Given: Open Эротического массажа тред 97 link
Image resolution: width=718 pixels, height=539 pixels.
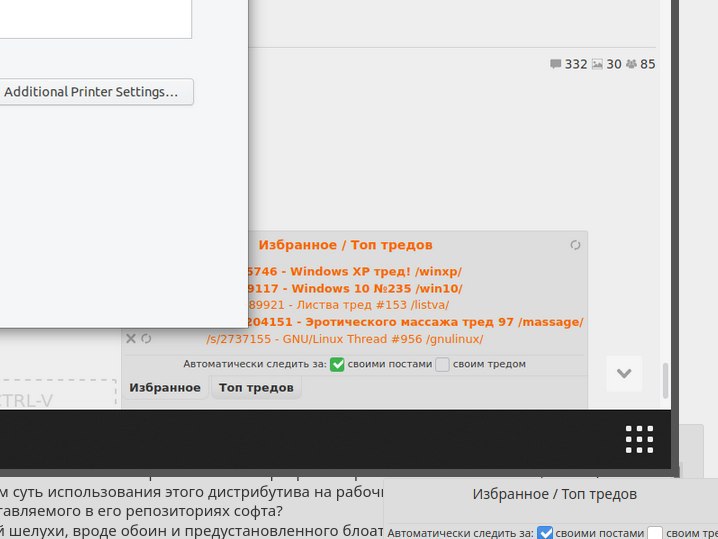Looking at the screenshot, I should (x=416, y=322).
